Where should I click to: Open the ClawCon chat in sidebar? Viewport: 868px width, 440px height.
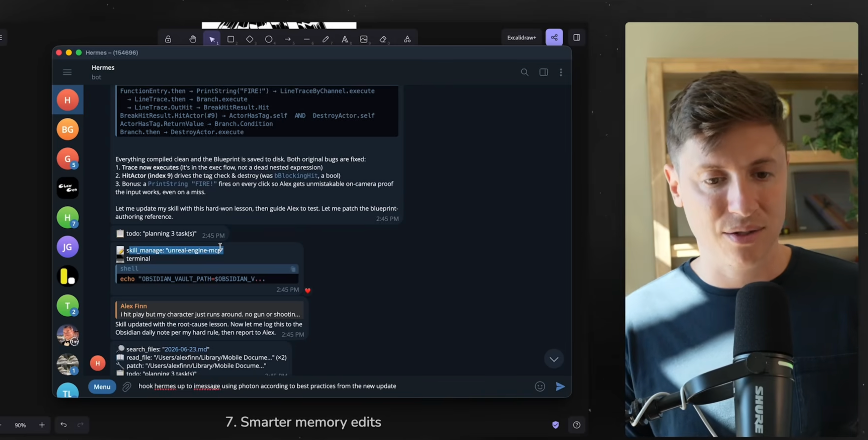pyautogui.click(x=68, y=188)
